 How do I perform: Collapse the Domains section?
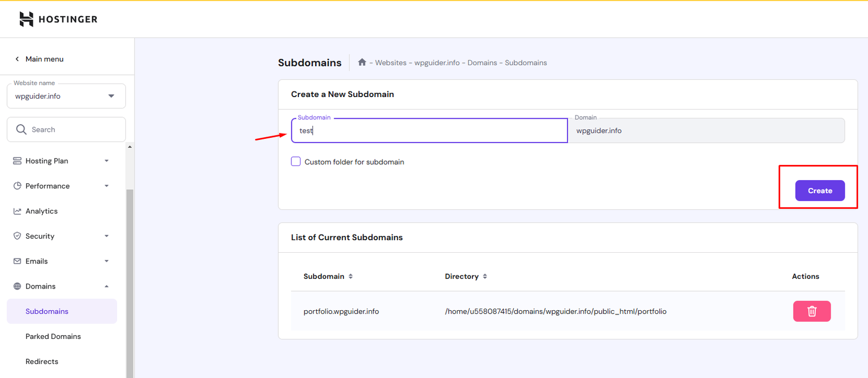[106, 286]
